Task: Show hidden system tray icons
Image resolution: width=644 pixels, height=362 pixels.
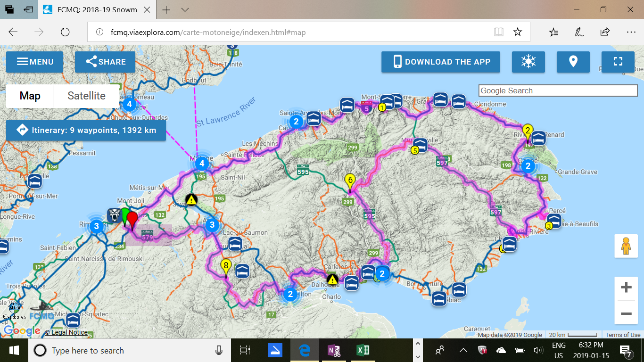Action: click(463, 350)
